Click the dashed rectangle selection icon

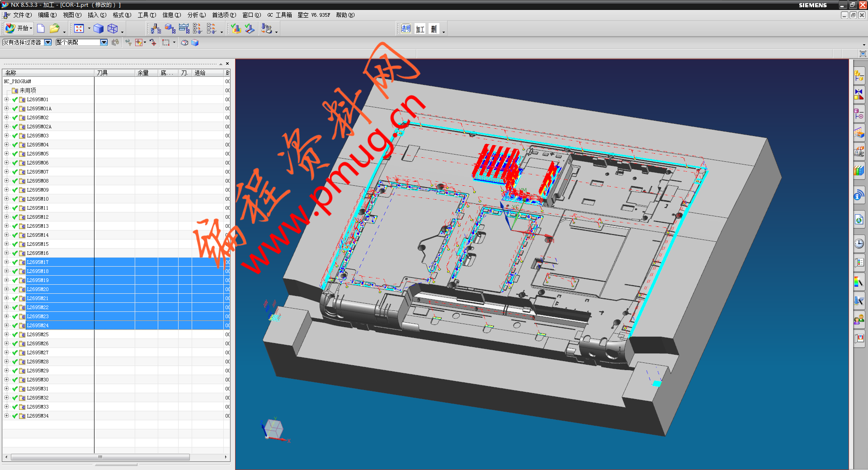(x=166, y=42)
